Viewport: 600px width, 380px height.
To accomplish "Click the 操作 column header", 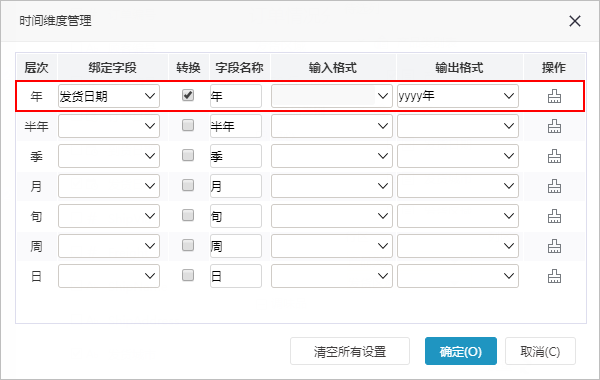I will (554, 67).
